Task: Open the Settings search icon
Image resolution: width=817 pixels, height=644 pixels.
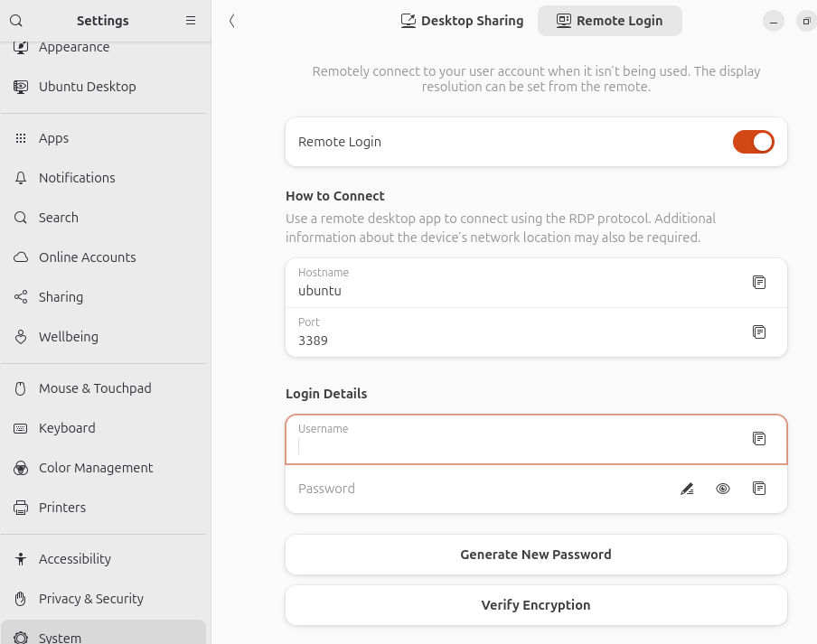Action: coord(16,21)
